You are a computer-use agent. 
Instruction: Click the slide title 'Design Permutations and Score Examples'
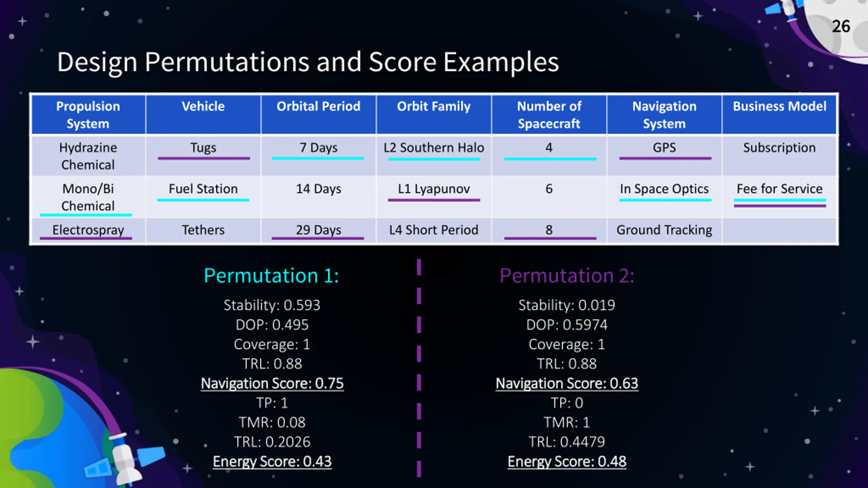[308, 62]
